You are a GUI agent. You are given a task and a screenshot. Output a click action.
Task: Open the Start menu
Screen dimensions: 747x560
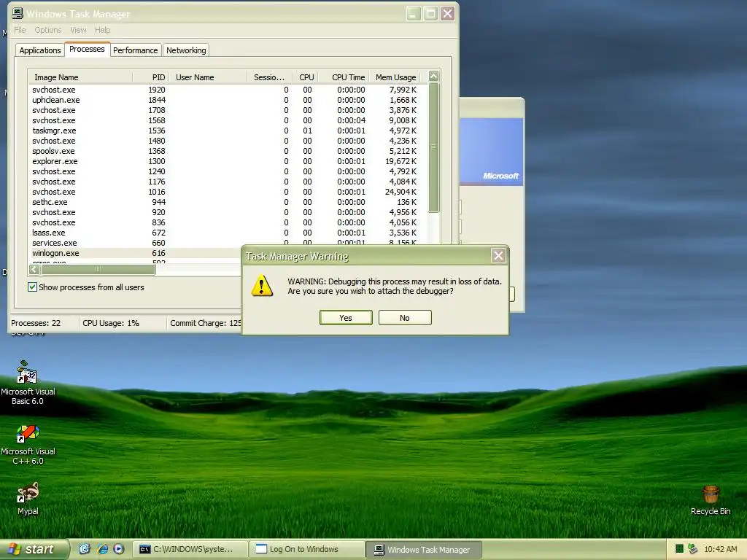(x=34, y=549)
